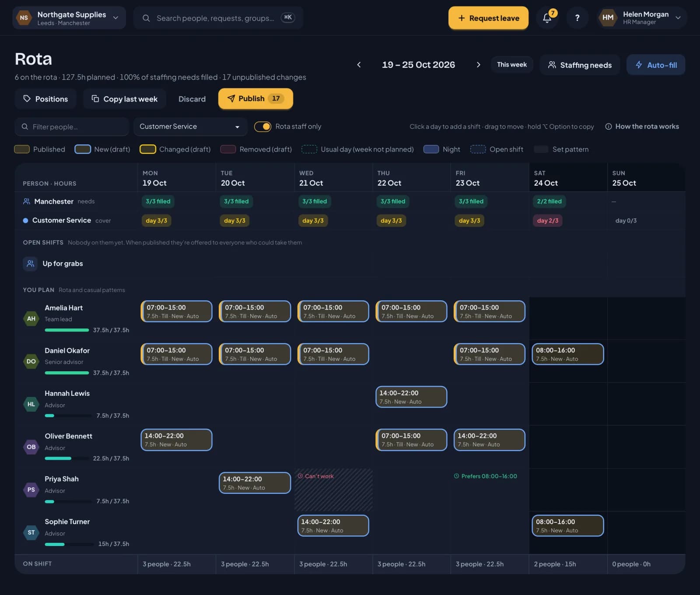Expand Helen Morgan account menu chevron
Viewport: 700px width, 595px height.
(x=678, y=18)
